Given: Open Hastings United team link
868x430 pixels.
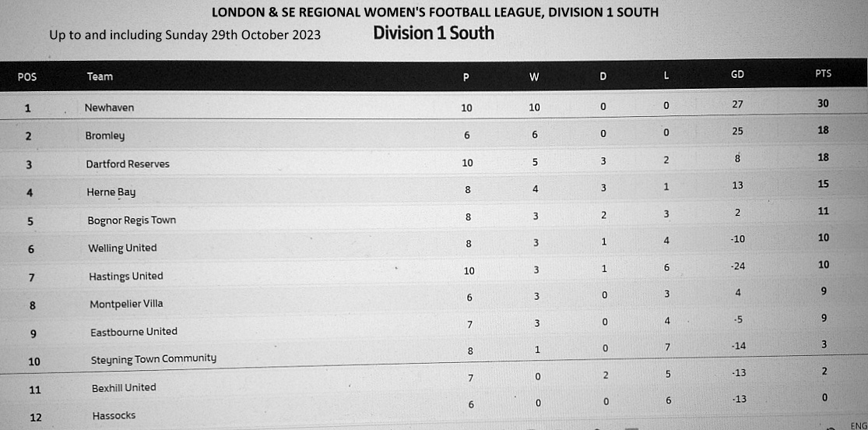Looking at the screenshot, I should (126, 276).
